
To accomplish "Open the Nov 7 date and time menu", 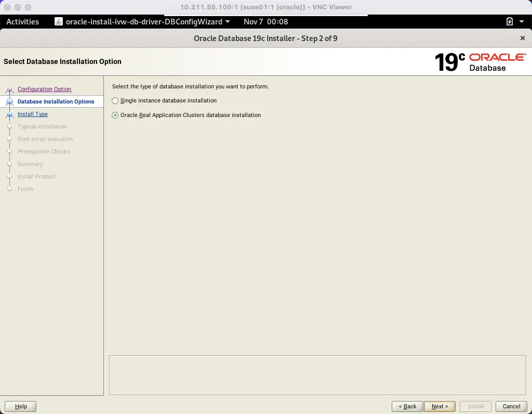I will point(265,22).
